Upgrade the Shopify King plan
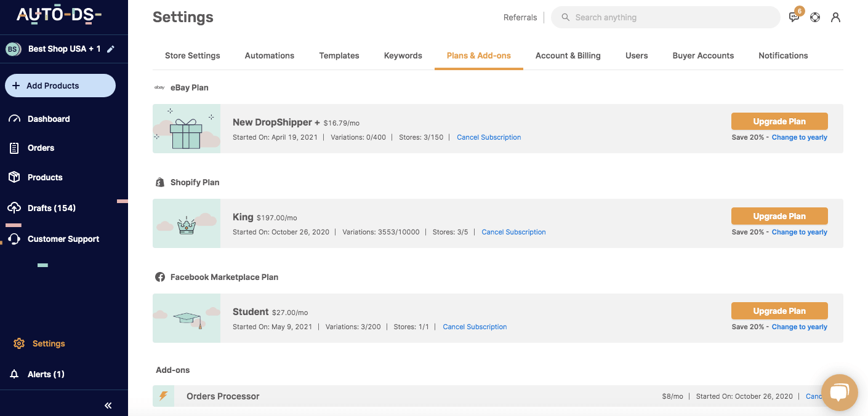Screen dimensions: 868x416 (x=779, y=216)
